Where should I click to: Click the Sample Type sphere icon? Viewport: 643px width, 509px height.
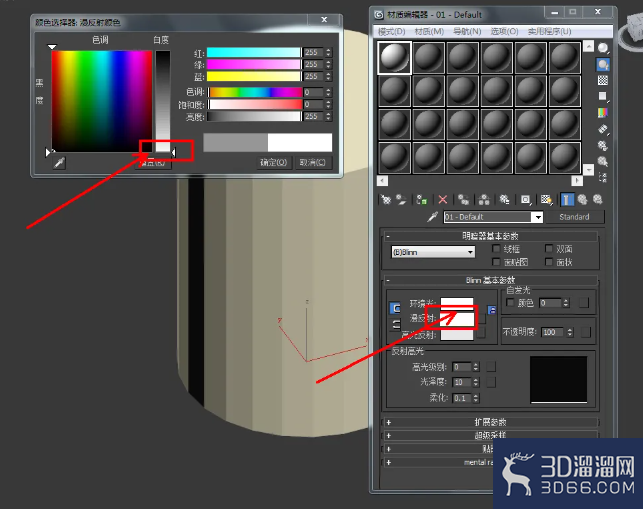coord(603,48)
